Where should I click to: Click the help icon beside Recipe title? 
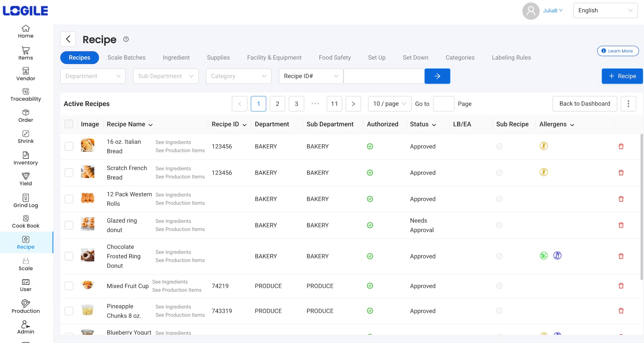point(126,39)
